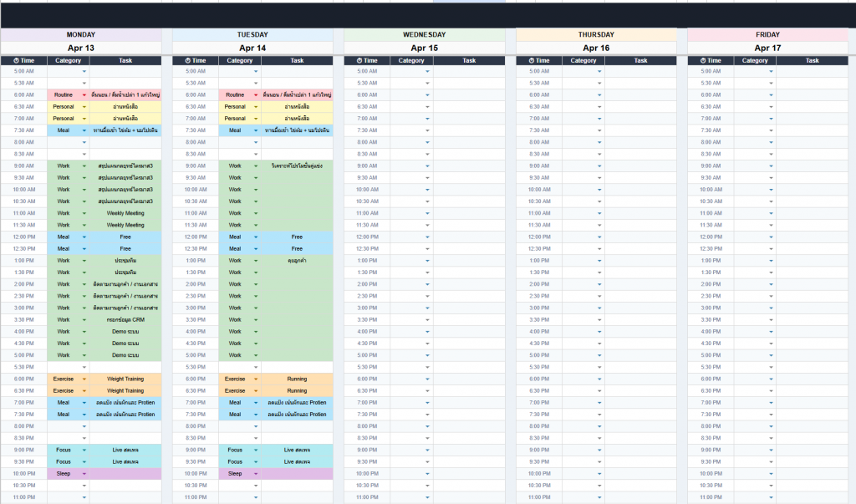Open Friday 12:00 PM category dropdown arrow

772,237
